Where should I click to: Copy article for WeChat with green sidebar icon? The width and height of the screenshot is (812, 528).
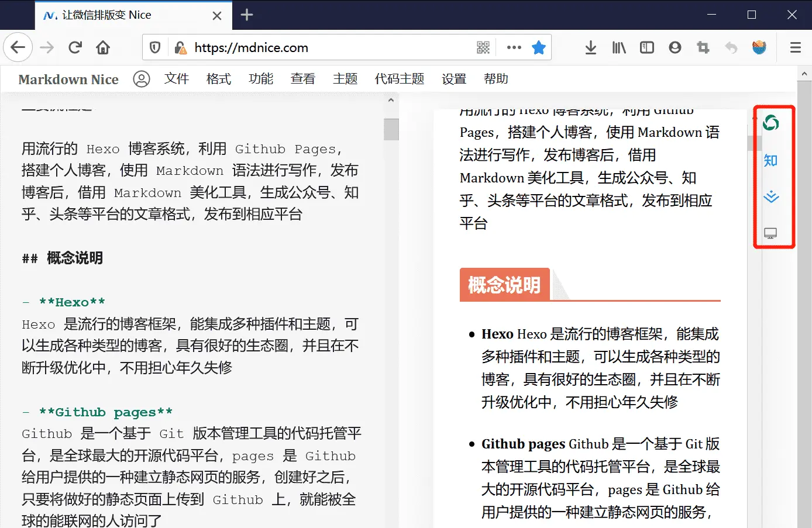click(771, 123)
